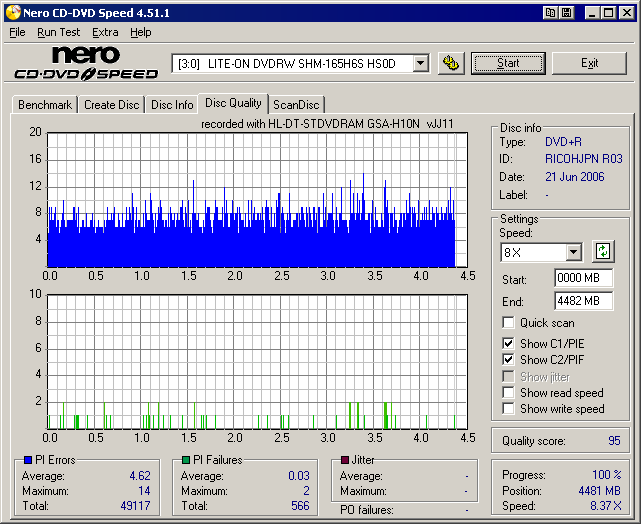
Task: Click the End position input field
Action: 583,300
